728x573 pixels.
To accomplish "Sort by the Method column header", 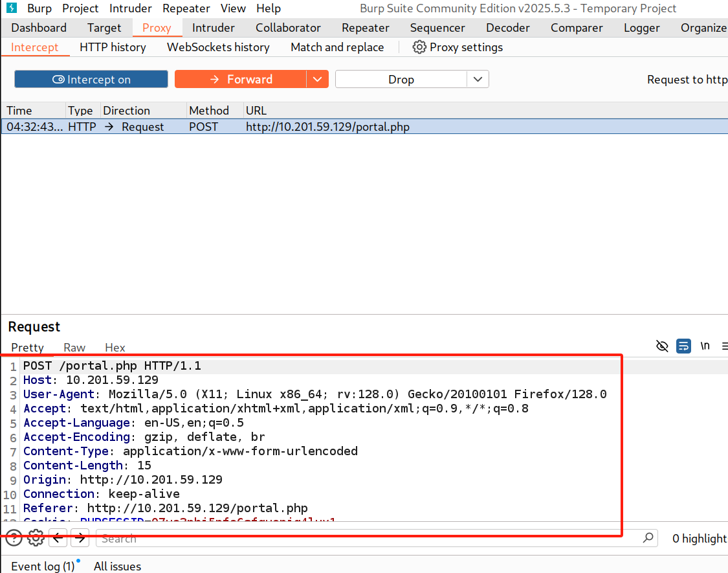I will (215, 111).
